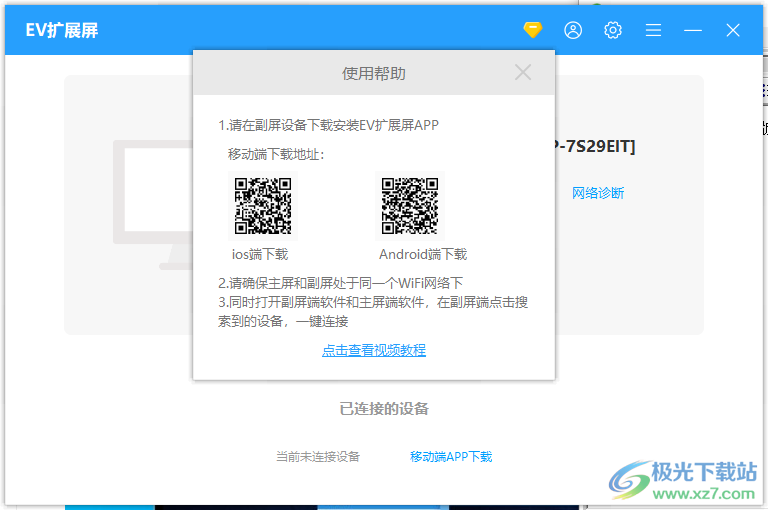Viewport: 768px width, 510px height.
Task: Click the monitor illustration icon
Action: tap(153, 205)
